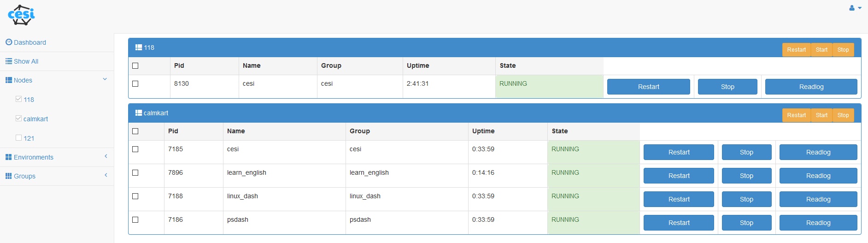Collapse the Nodes section chevron
Screen dimensions: 868x243
[x=105, y=79]
